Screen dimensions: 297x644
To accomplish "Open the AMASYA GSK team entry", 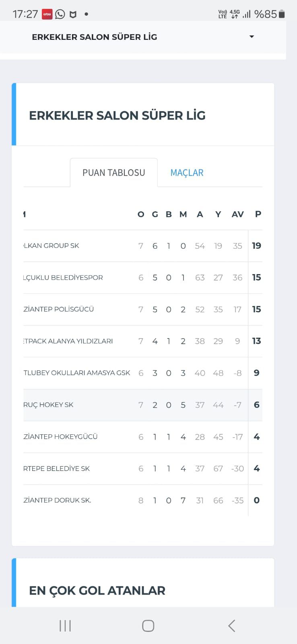I will [x=77, y=373].
